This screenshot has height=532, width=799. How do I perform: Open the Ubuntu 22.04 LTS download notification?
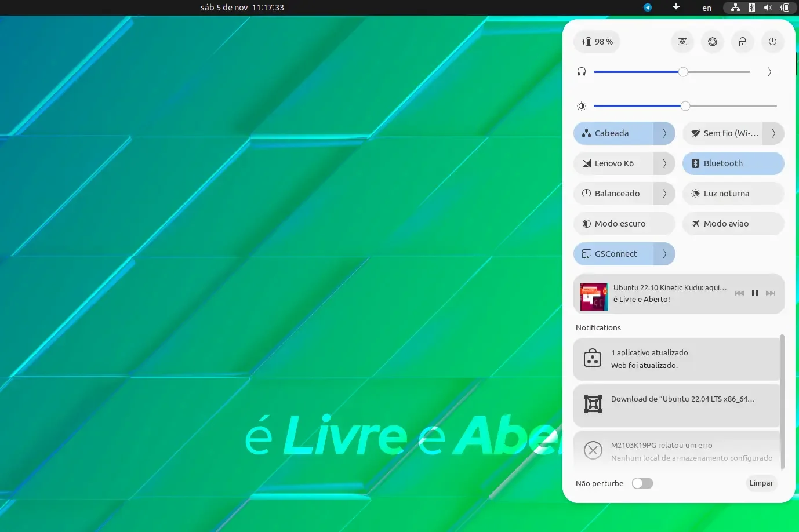tap(677, 405)
